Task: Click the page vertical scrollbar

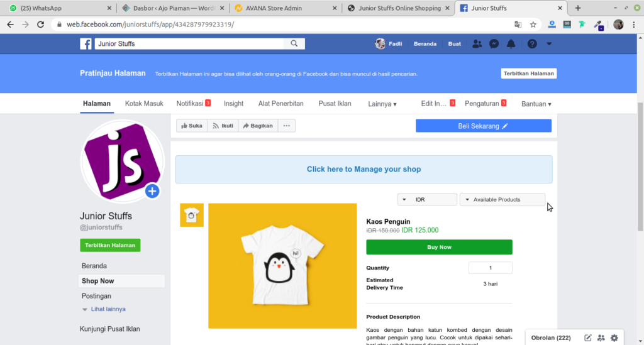Action: tap(640, 167)
